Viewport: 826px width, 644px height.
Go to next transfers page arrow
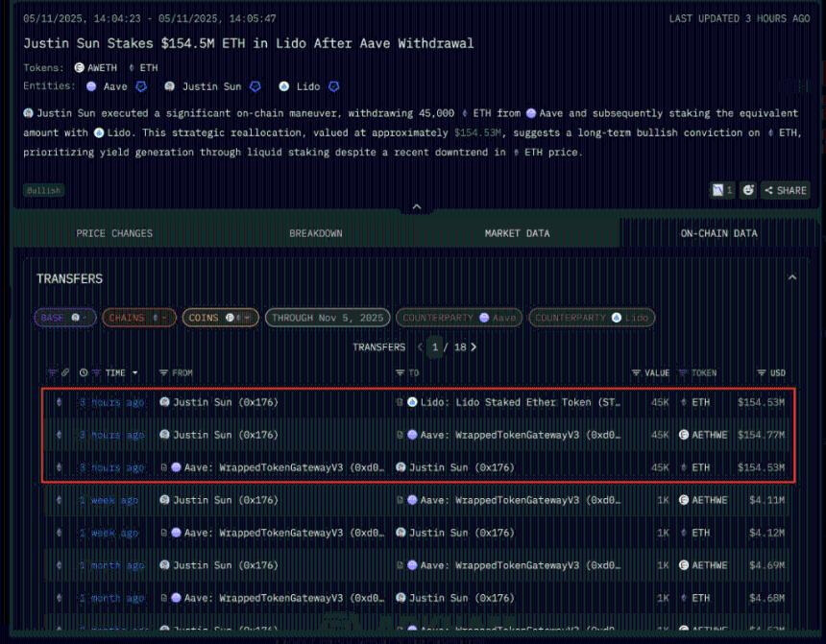tap(474, 346)
